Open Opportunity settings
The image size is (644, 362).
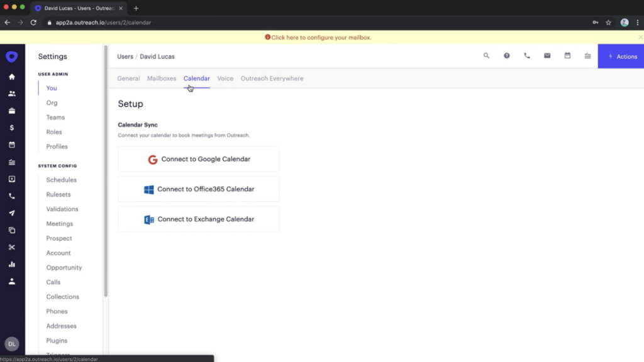click(64, 268)
